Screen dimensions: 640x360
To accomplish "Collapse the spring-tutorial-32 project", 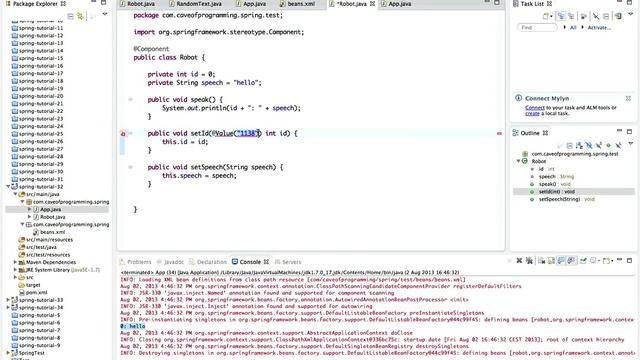I will [x=8, y=187].
